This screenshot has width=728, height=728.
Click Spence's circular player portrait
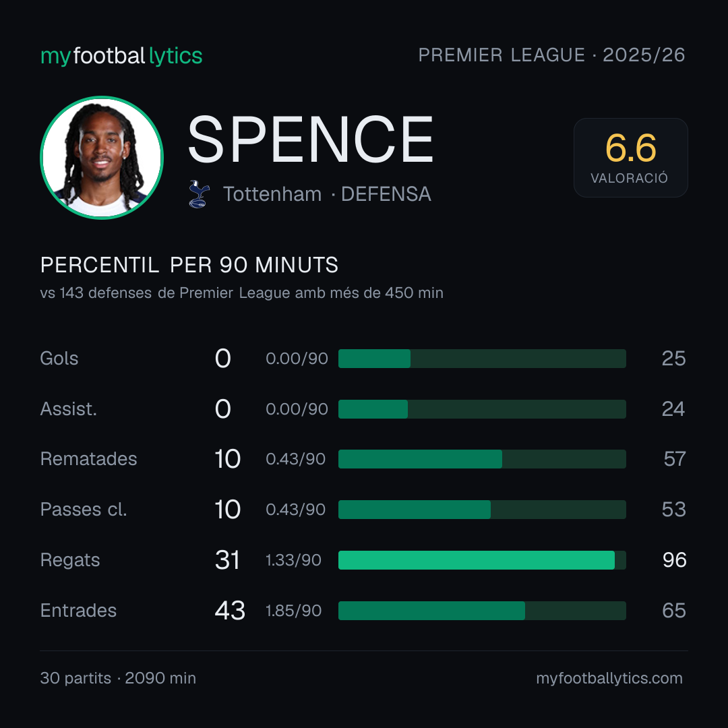pyautogui.click(x=102, y=158)
